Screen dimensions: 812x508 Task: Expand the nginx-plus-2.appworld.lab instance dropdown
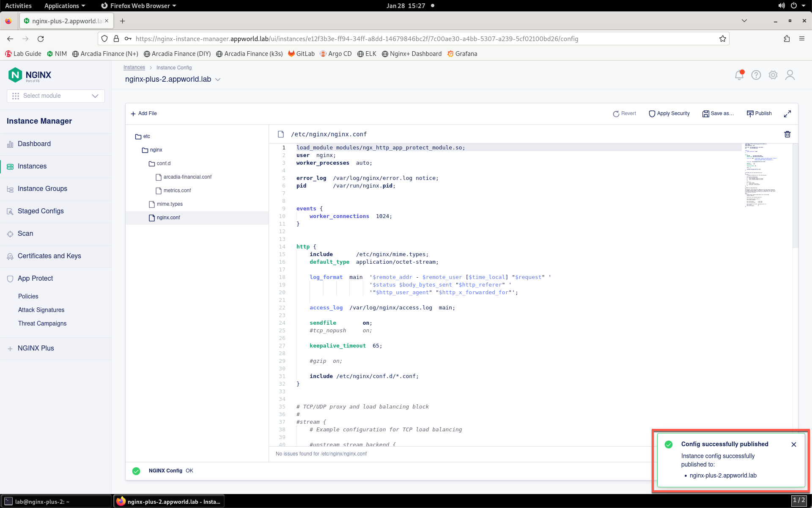[x=218, y=80]
